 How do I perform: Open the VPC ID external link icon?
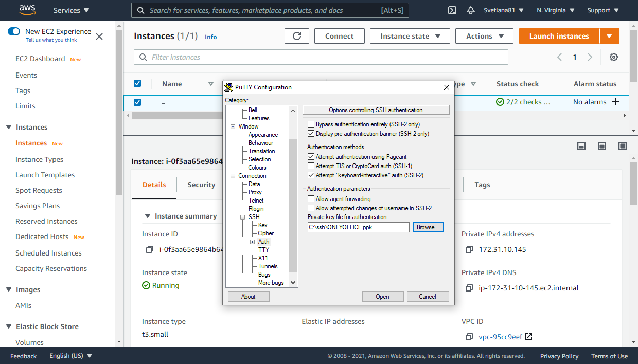(x=528, y=337)
